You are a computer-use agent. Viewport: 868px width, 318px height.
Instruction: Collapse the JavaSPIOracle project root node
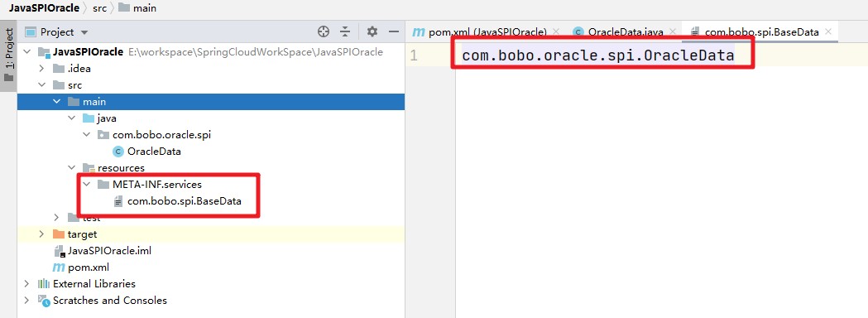pyautogui.click(x=27, y=52)
